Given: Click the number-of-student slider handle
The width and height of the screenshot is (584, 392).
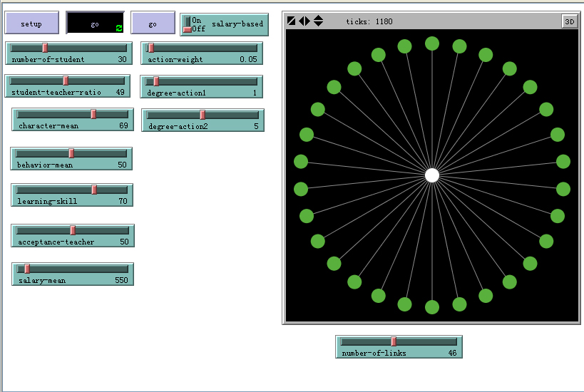Looking at the screenshot, I should 45,48.
